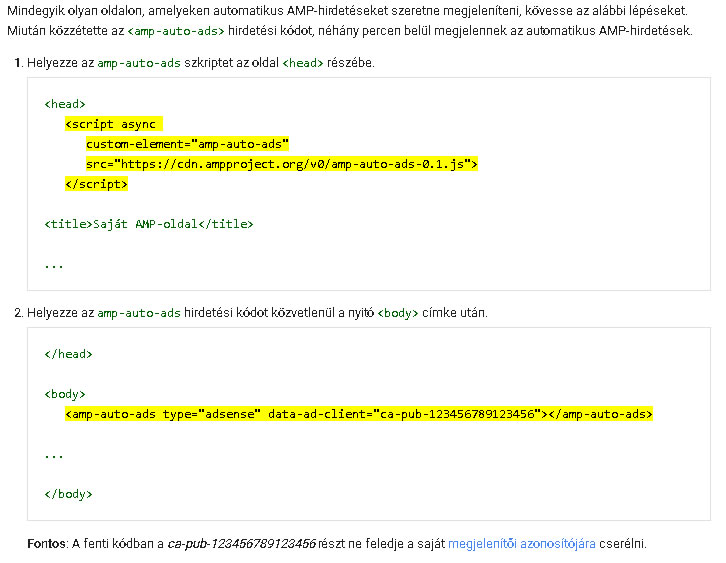Screen dimensions: 726x563
Task: Click the src cdn.ampproject.org script URL line
Action: [282, 164]
